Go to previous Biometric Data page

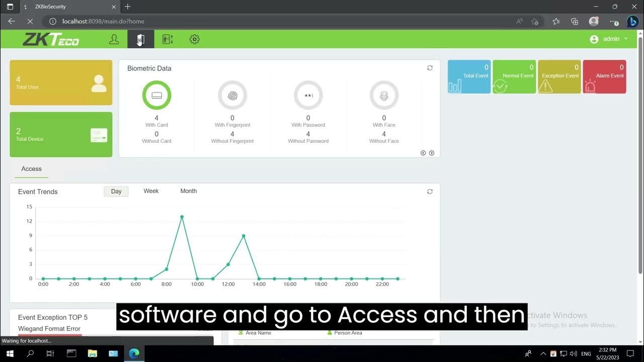pos(423,153)
